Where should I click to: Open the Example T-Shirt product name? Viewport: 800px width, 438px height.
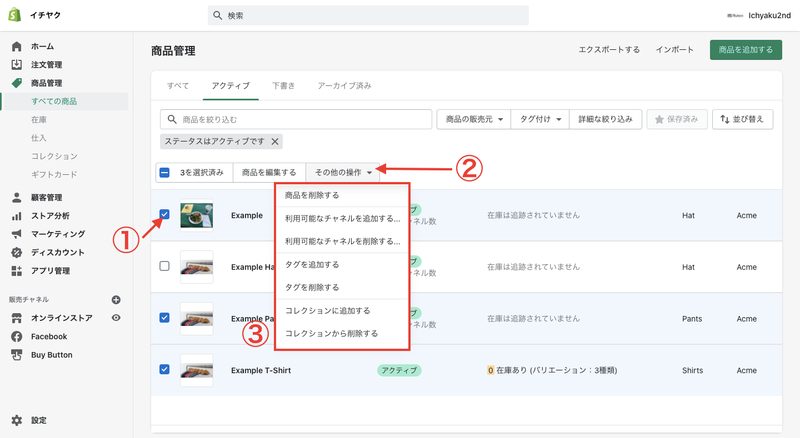[261, 370]
